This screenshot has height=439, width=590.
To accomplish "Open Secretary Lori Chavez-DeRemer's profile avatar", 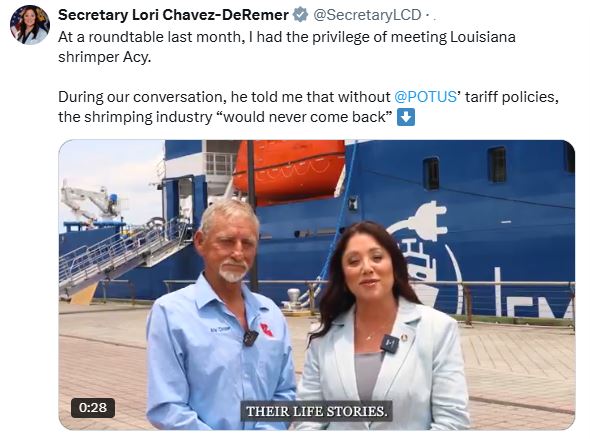I will click(x=30, y=25).
